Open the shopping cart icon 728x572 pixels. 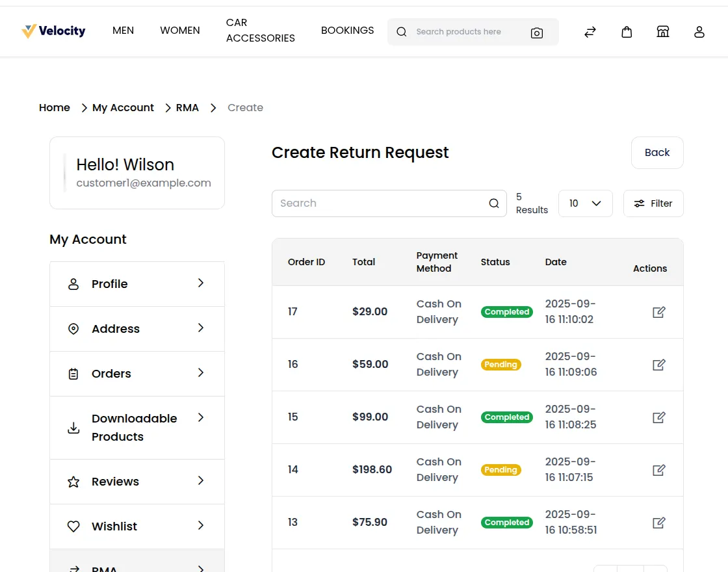[x=627, y=31]
